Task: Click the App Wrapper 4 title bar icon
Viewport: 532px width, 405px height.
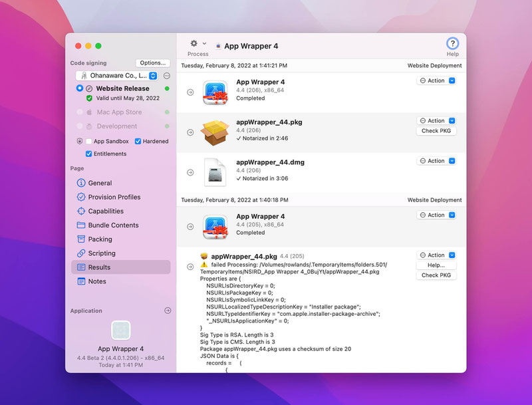Action: tap(218, 46)
